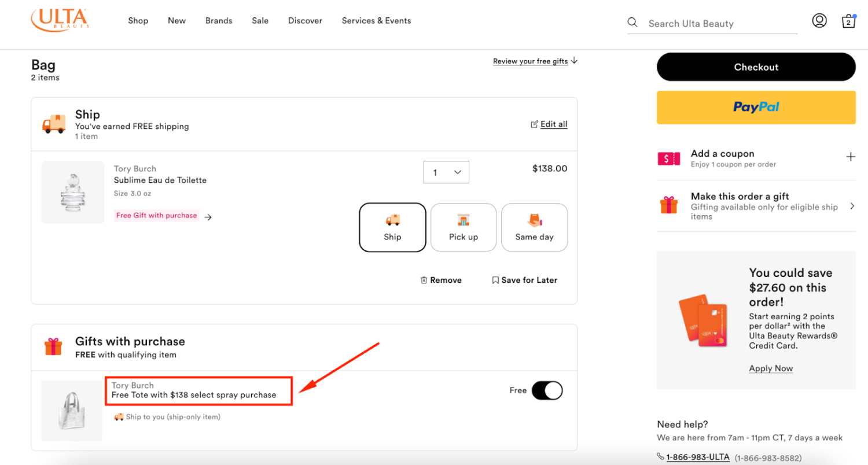Expand the Add a coupon section
Viewport: 868px width, 465px height.
pos(850,157)
